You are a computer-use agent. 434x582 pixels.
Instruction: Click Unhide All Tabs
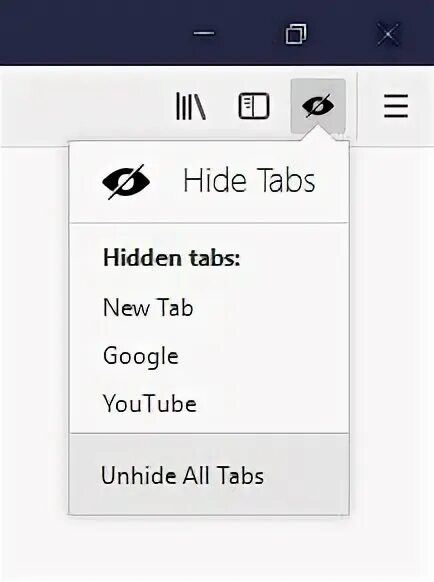209,474
